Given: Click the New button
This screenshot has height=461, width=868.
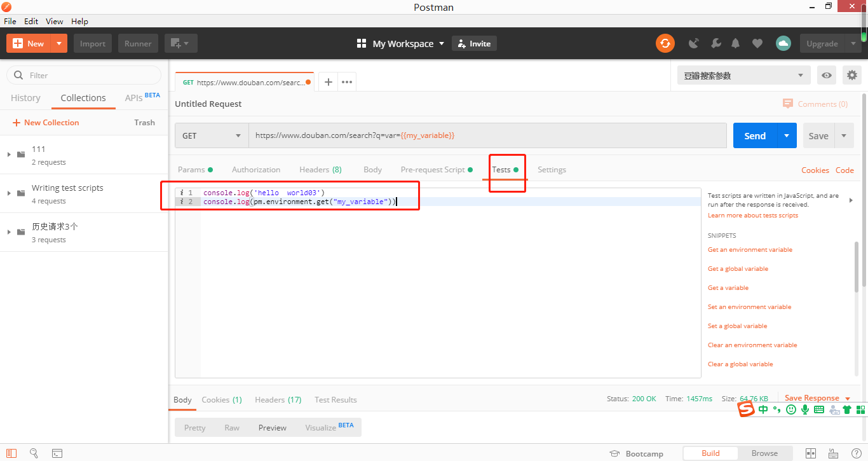Looking at the screenshot, I should click(x=29, y=43).
